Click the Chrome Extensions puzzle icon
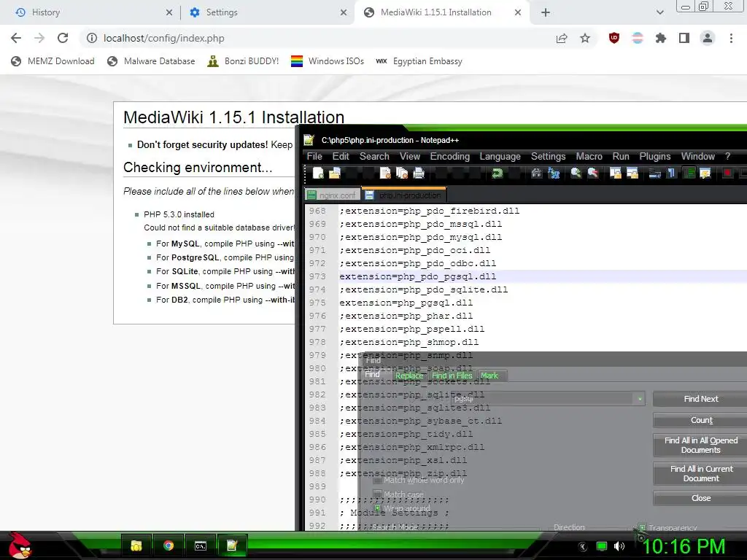Screen dimensions: 747x560 coord(661,38)
